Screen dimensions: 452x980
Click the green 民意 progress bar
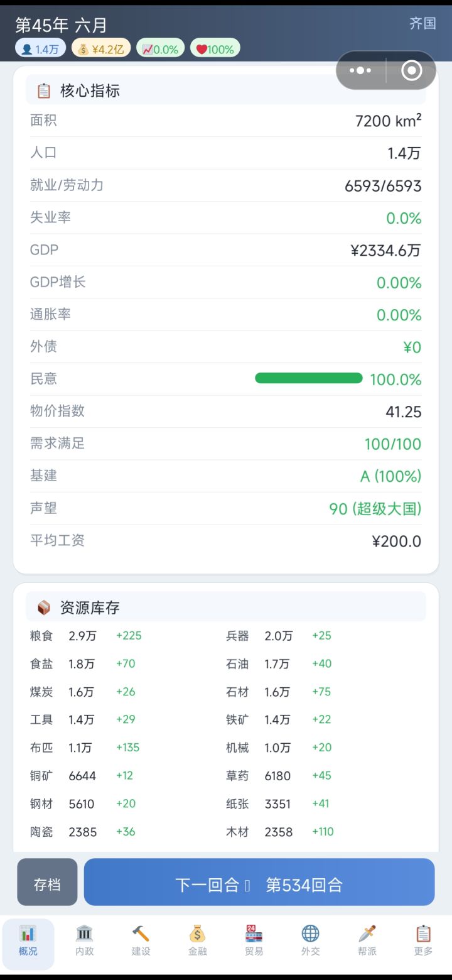tap(308, 378)
